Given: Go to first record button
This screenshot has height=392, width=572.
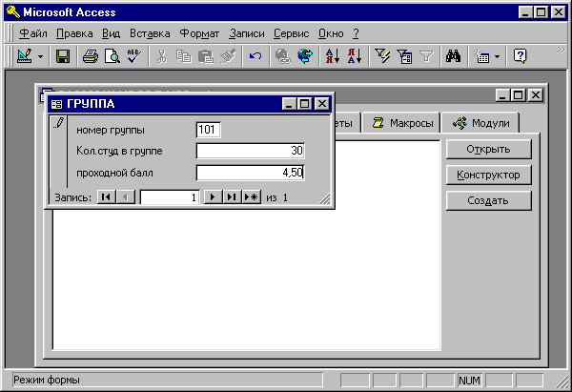Looking at the screenshot, I should 106,197.
